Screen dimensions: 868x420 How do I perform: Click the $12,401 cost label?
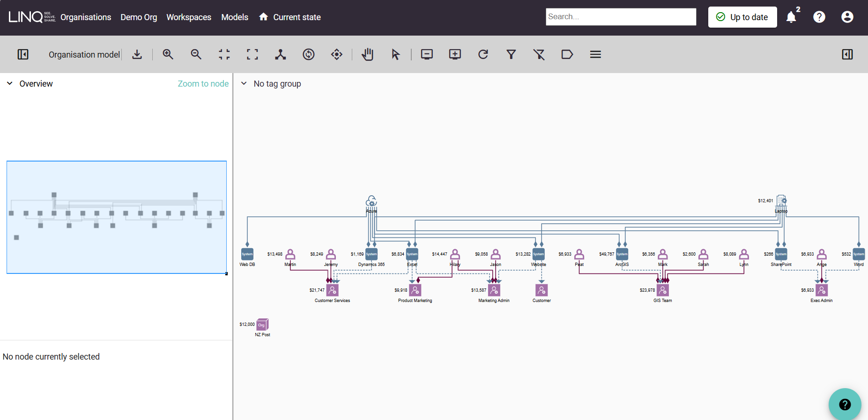pyautogui.click(x=765, y=201)
